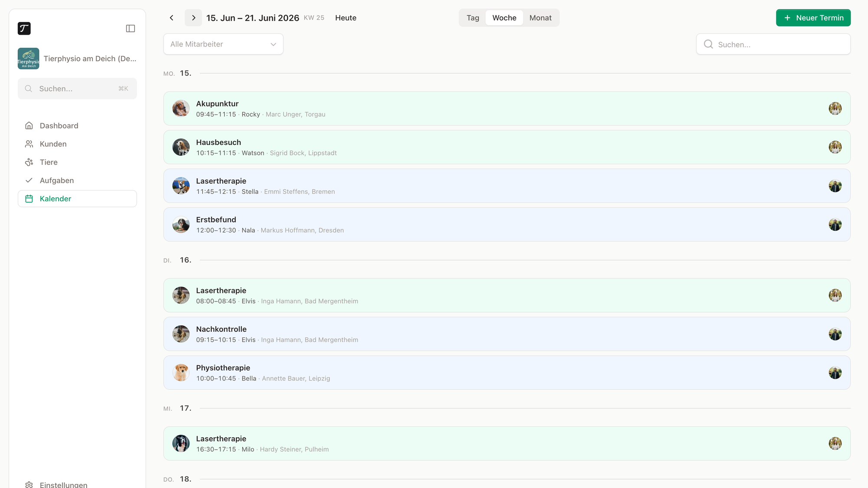Screen dimensions: 868x488
Task: Select the Woche view toggle
Action: 504,18
